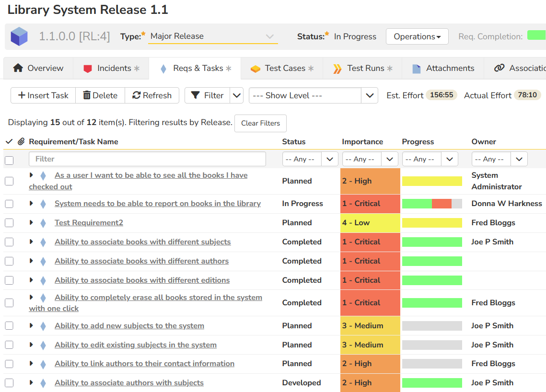Click the house icon on Overview tab
Viewport: 546px width, 392px height.
[18, 68]
